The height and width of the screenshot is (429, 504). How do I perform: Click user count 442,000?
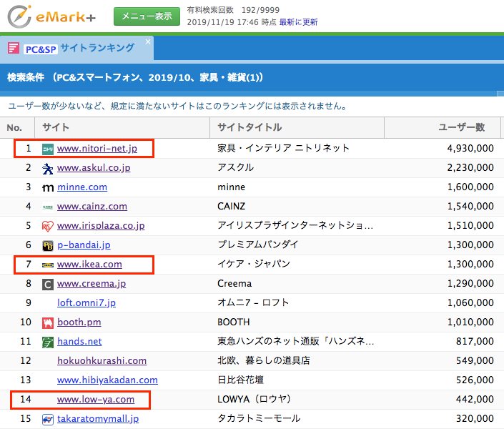[475, 399]
